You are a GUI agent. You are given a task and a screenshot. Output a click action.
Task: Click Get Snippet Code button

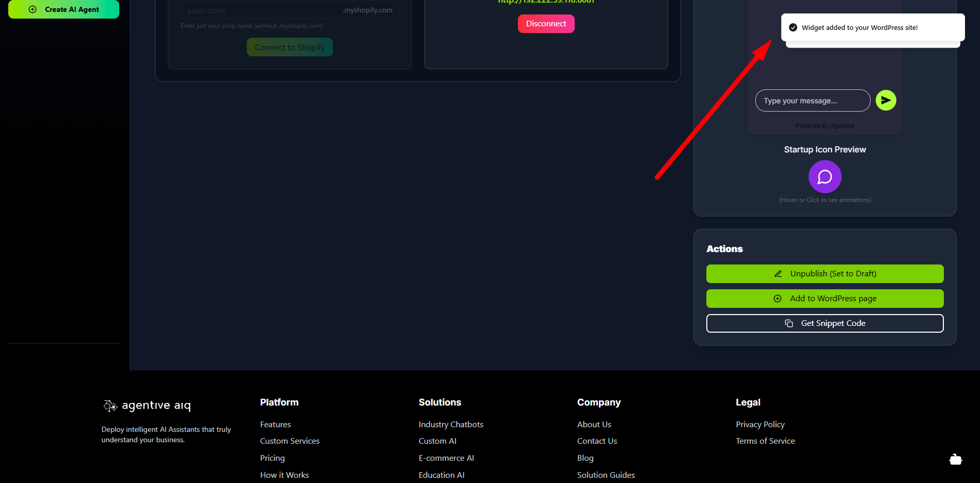coord(825,323)
